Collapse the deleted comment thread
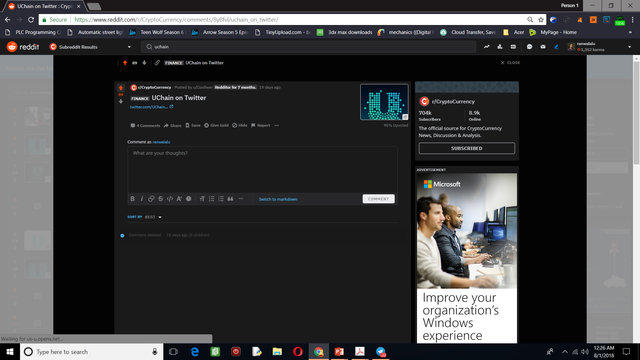 click(122, 236)
